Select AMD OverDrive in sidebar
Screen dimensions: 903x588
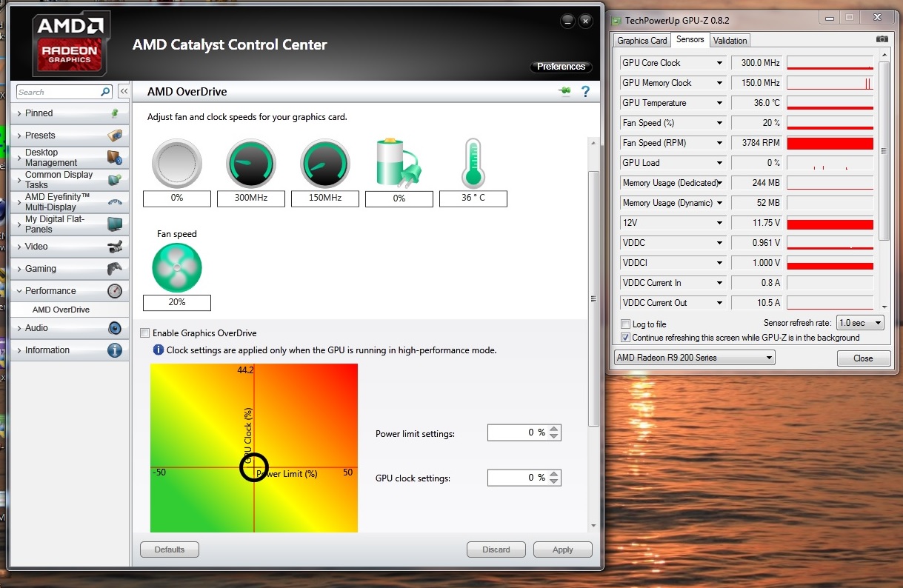pos(61,310)
